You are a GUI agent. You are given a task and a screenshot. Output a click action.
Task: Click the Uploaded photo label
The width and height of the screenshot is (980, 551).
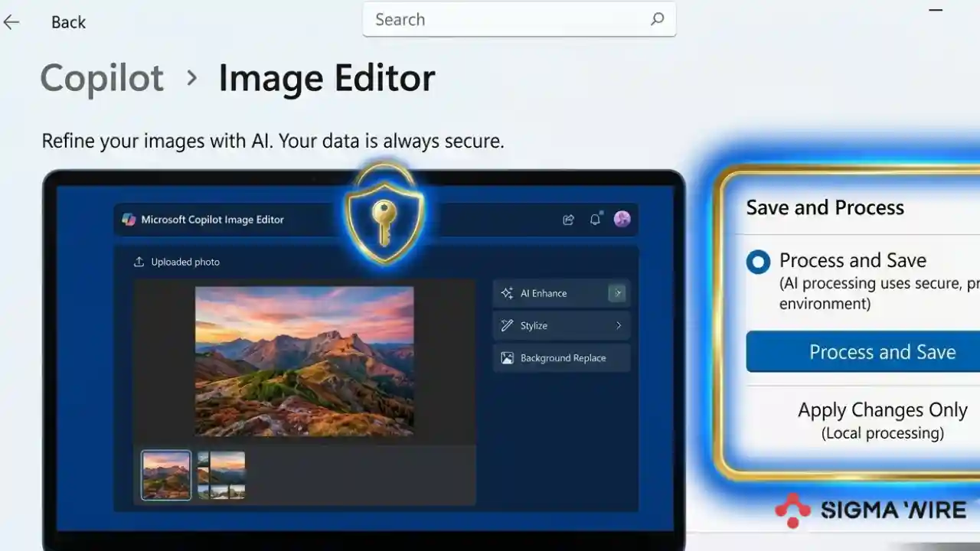coord(185,262)
